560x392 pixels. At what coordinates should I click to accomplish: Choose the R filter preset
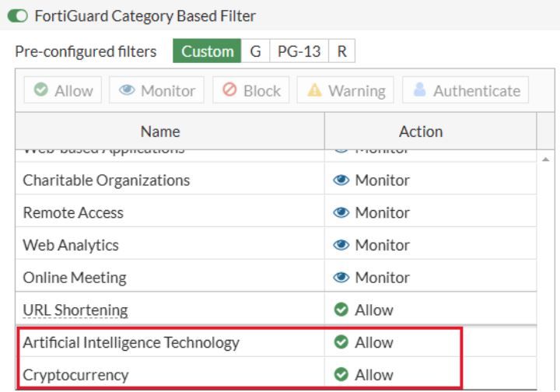pyautogui.click(x=341, y=52)
